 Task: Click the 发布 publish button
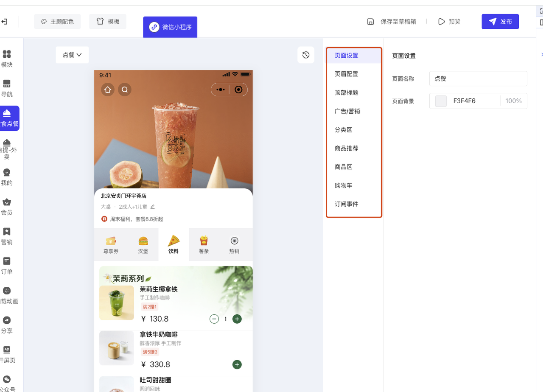click(500, 22)
